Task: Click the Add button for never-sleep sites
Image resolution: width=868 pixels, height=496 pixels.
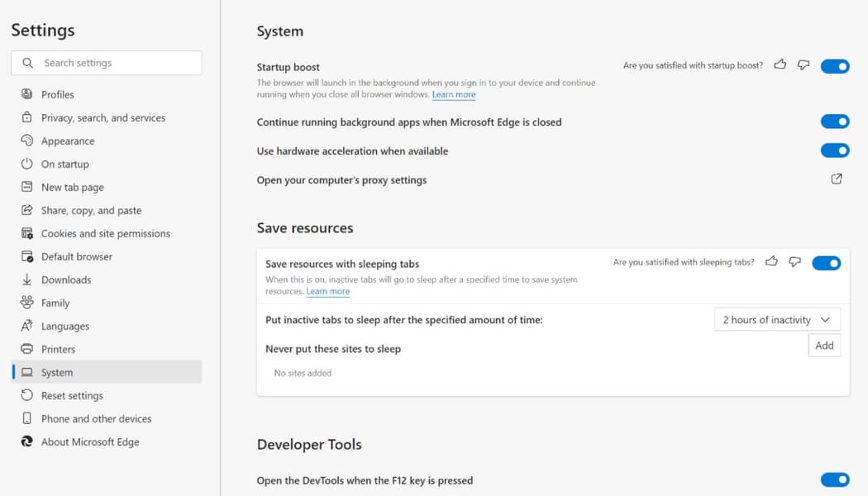Action: [824, 346]
